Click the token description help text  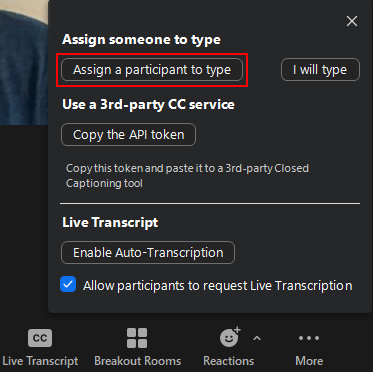[187, 176]
